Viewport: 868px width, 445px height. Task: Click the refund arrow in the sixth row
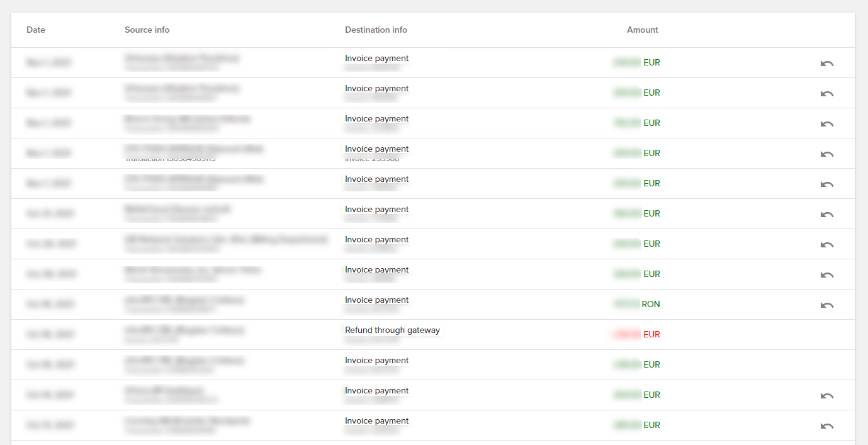[826, 214]
